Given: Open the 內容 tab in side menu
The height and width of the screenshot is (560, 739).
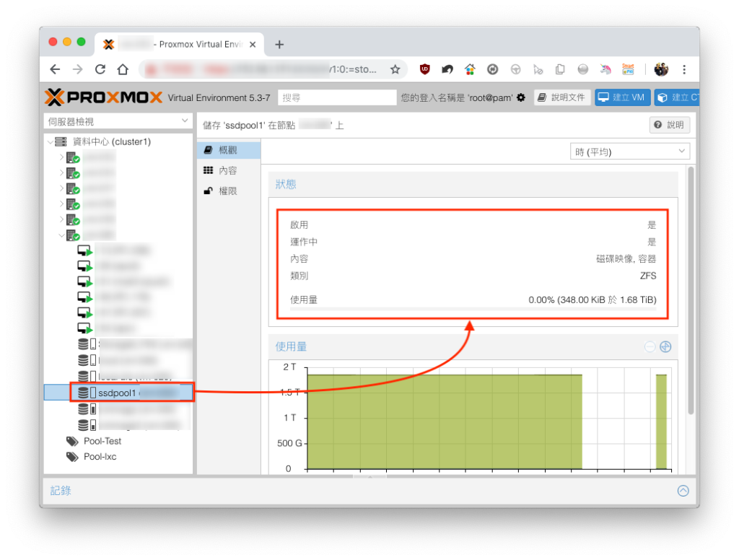Looking at the screenshot, I should pos(229,170).
